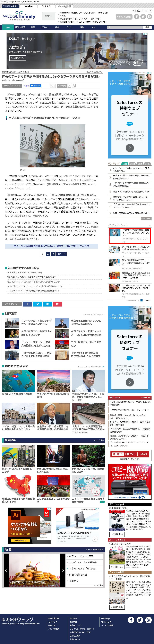Expand BBC News with もっと見る
This screenshot has height=644, width=154.
click(x=146, y=398)
